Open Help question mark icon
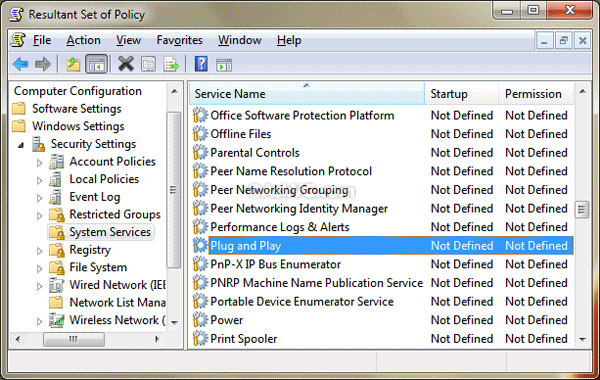Image resolution: width=600 pixels, height=380 pixels. (201, 64)
